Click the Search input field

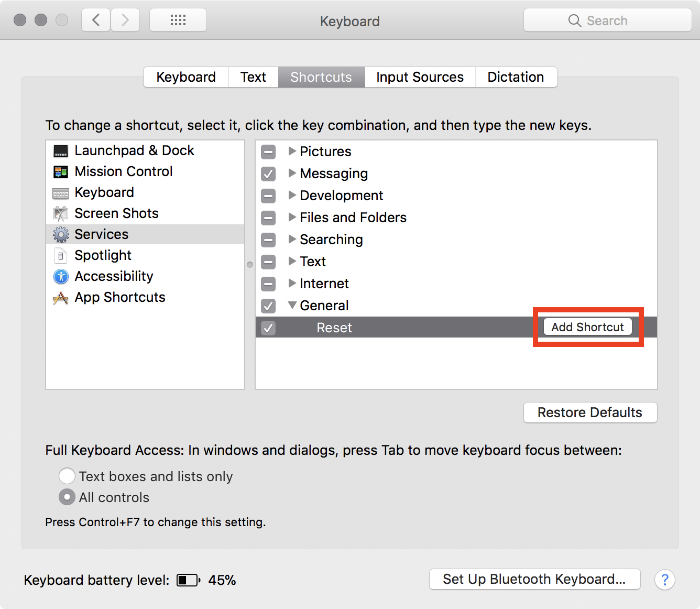[x=608, y=20]
